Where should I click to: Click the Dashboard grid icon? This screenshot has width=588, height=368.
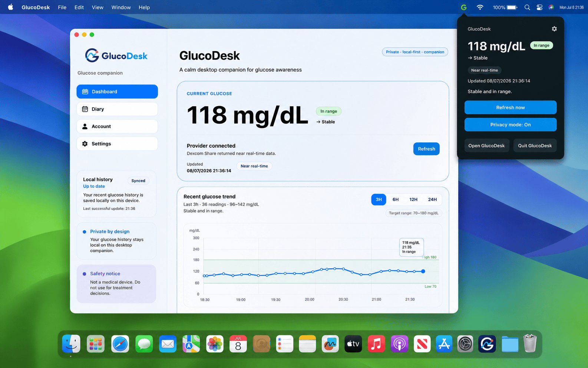click(85, 92)
